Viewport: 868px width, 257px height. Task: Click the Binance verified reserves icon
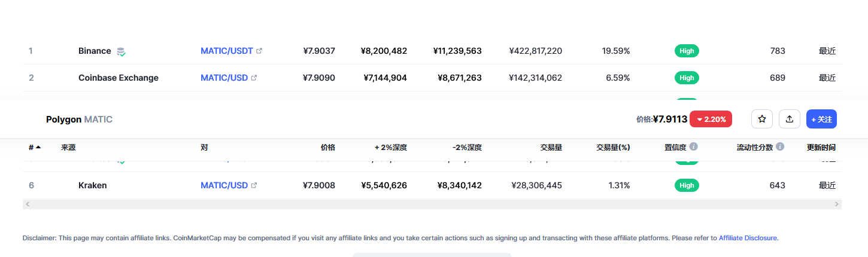pos(121,51)
